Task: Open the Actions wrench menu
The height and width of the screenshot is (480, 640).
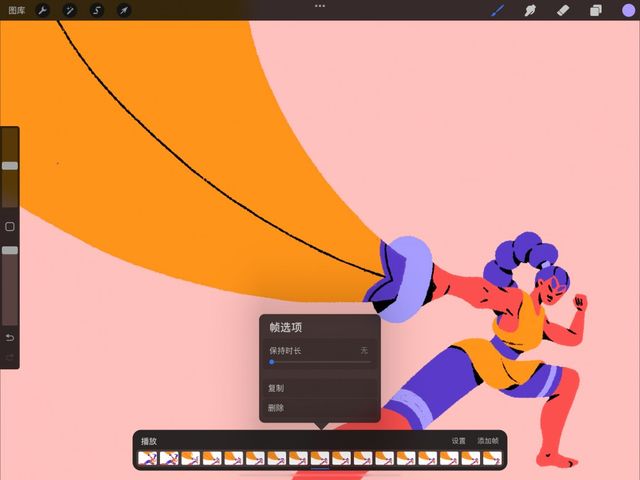Action: pos(42,10)
